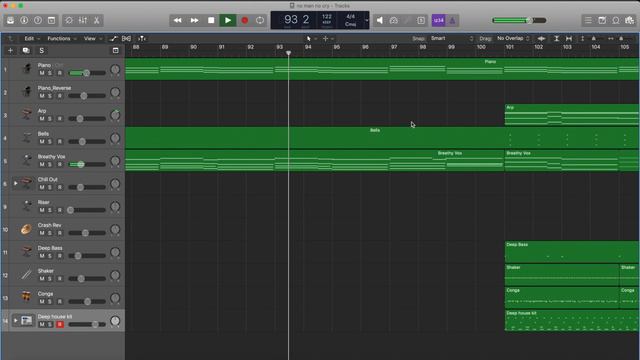Open Smart Controls icon
This screenshot has width=640, height=360.
pos(69,20)
